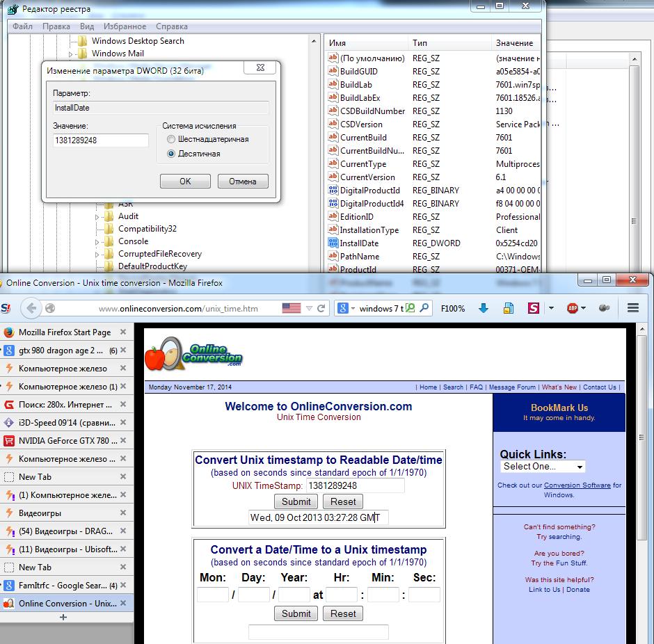Submit the Unix timestamp conversion

[296, 501]
